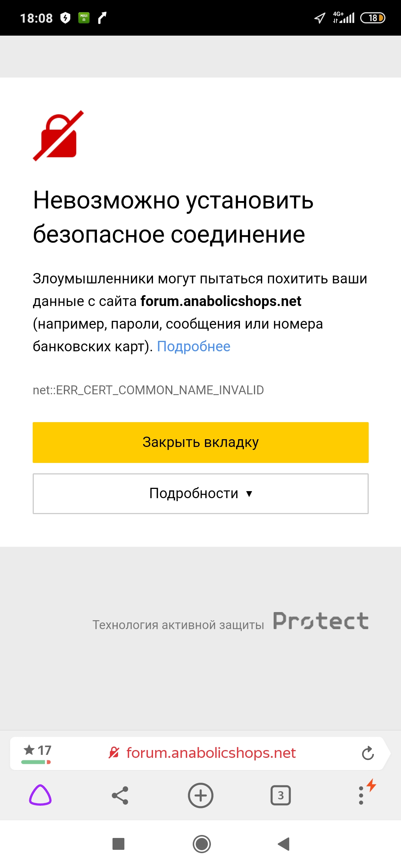
Task: Open the three-dot browser menu
Action: click(x=361, y=795)
